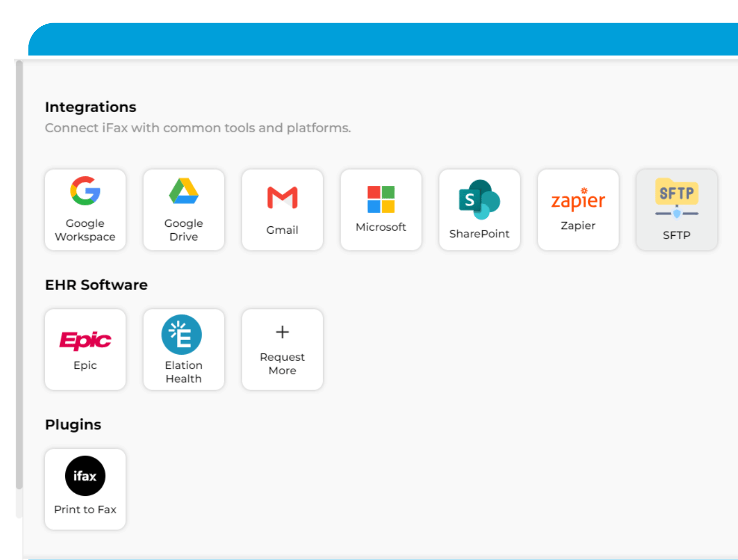Click the Integrations heading text
The height and width of the screenshot is (560, 738).
tap(91, 107)
